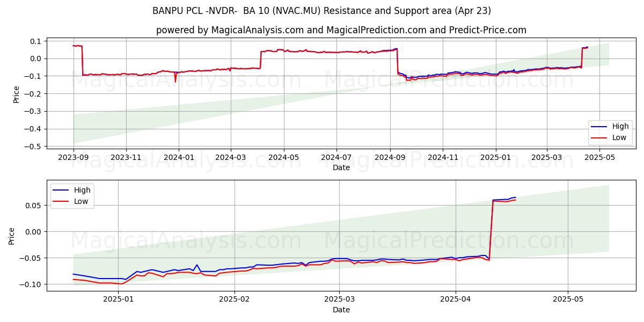644x322 pixels.
Task: Click 'High' in the top chart legend
Action: (620, 127)
